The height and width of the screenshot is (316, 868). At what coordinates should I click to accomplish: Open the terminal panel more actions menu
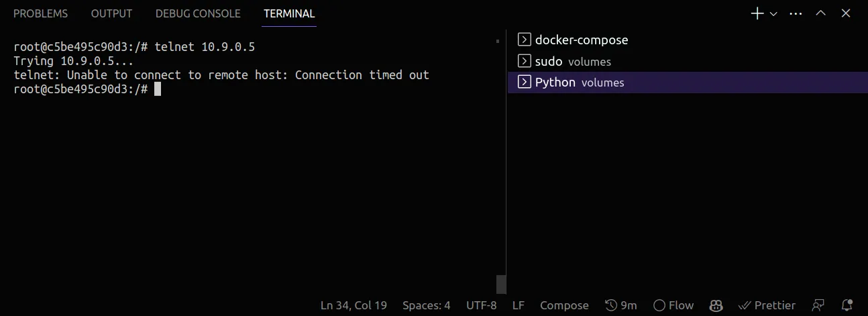pos(796,13)
